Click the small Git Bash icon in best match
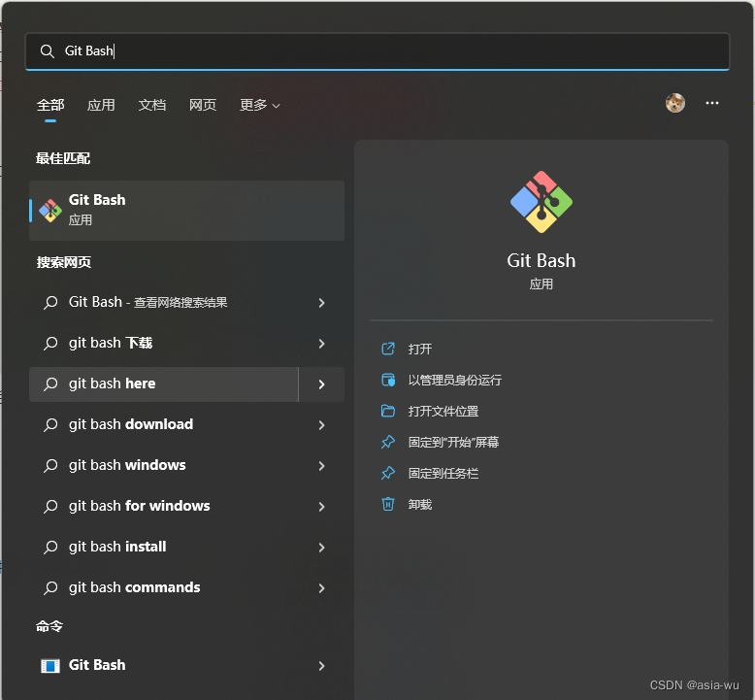The image size is (755, 700). tap(50, 211)
